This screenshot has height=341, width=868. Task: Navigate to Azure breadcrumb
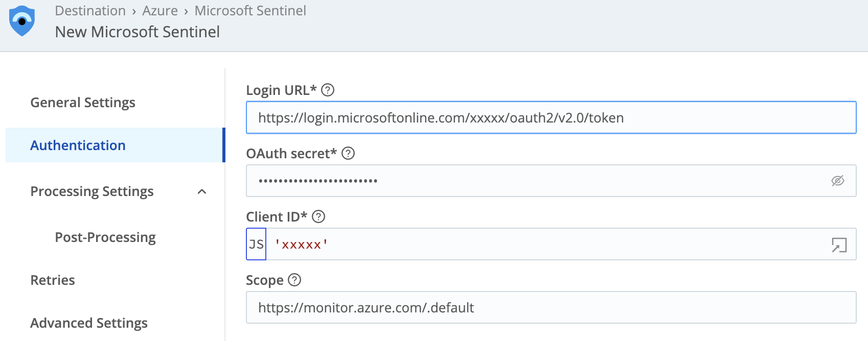tap(160, 11)
